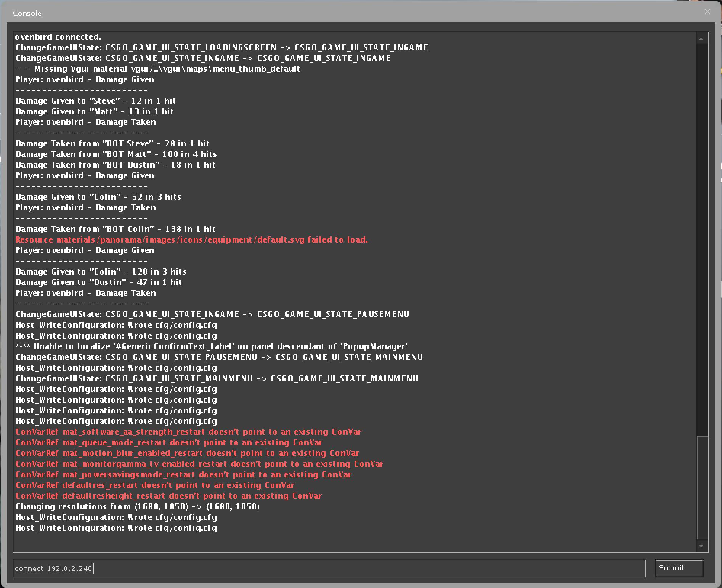Click the scrollbar down arrow
The height and width of the screenshot is (588, 722).
pos(700,546)
